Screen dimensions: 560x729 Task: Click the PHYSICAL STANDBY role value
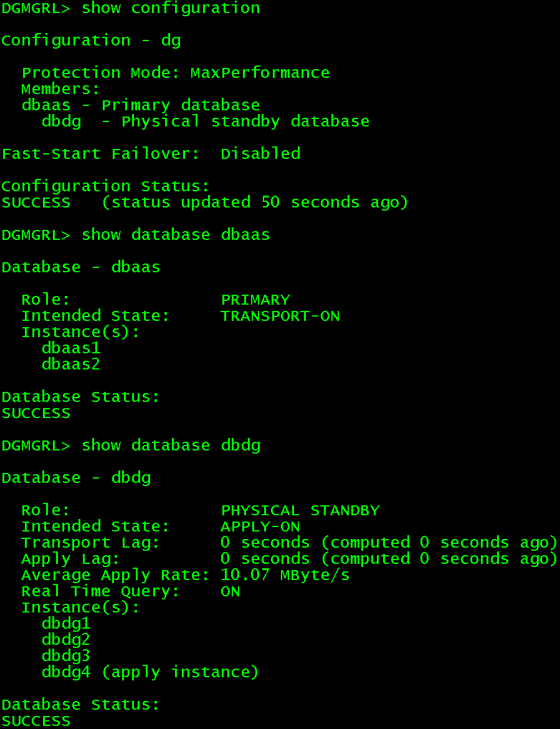[x=300, y=510]
